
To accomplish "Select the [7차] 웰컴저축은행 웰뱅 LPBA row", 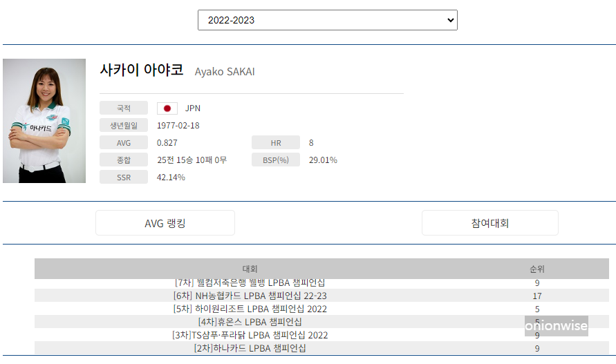I will 321,283.
